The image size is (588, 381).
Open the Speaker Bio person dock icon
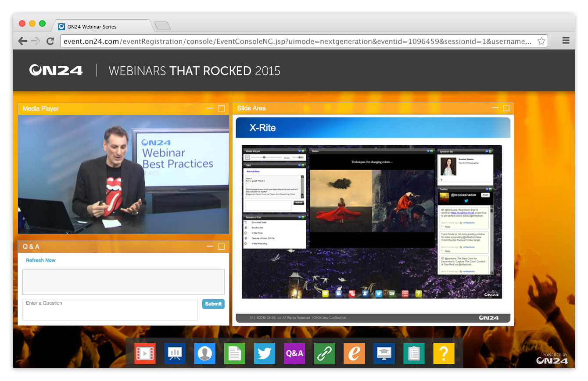click(x=205, y=353)
